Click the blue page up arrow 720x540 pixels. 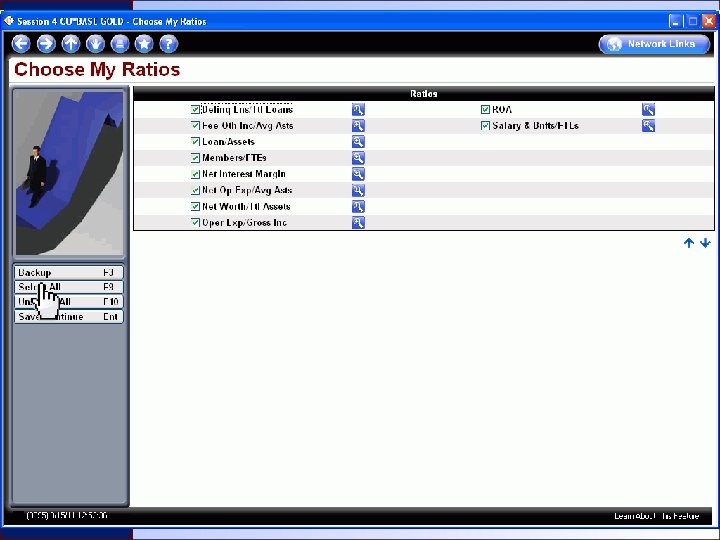click(x=689, y=243)
